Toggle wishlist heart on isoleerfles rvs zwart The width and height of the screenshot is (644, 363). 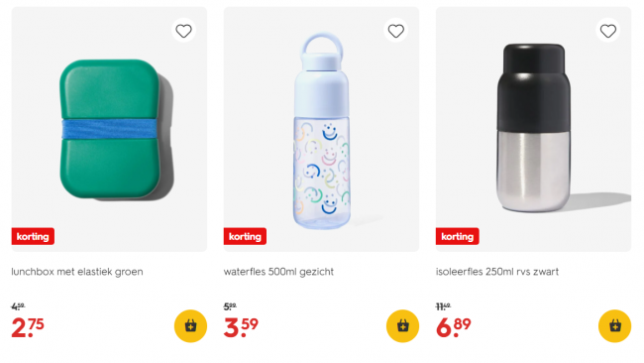608,31
